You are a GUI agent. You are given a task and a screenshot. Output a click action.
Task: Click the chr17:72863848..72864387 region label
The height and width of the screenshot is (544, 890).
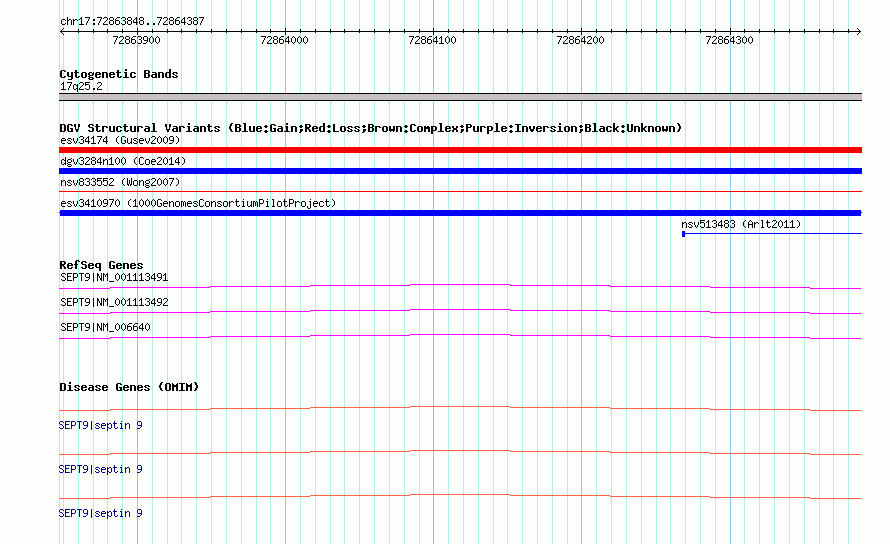click(x=132, y=21)
